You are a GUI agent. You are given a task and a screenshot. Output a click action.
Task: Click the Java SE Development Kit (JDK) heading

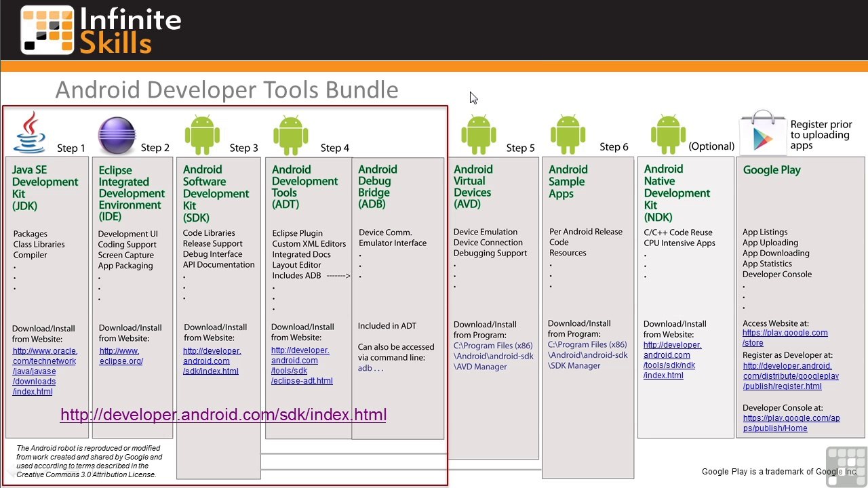[45, 188]
